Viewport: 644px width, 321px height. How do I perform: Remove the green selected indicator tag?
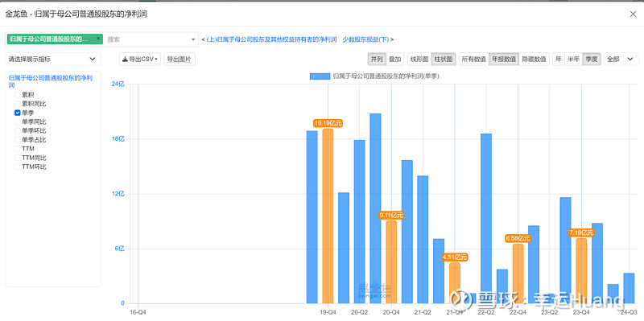tap(98, 38)
